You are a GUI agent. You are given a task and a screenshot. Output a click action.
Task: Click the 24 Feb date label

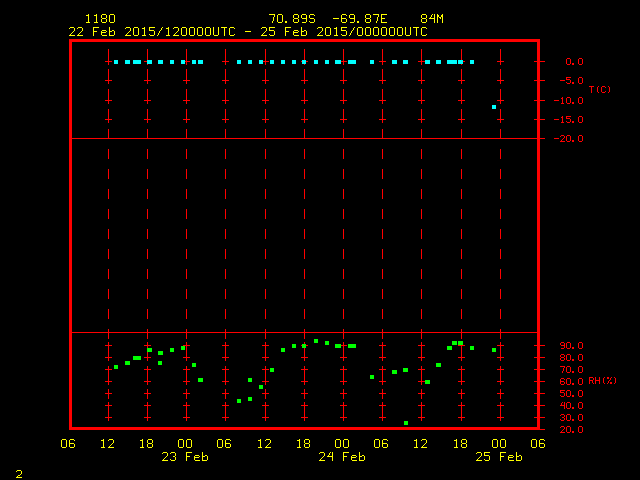[x=341, y=457]
